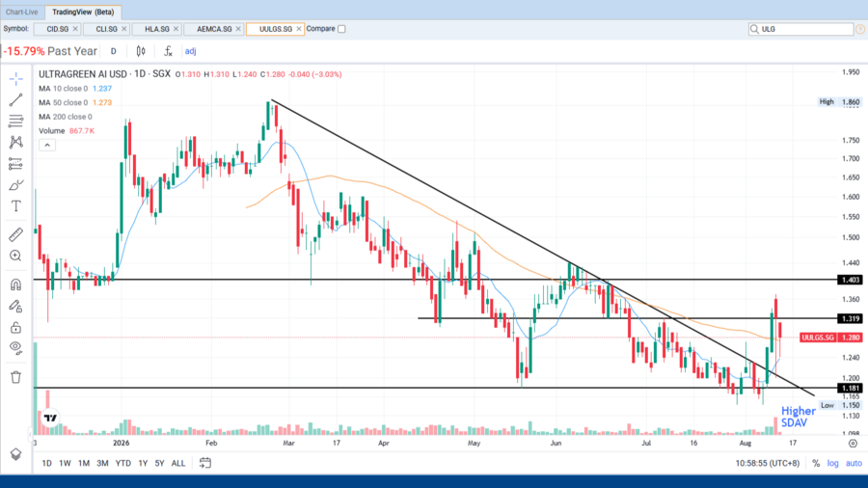Open the forecasting and measurement tools
868x488 pixels.
(x=15, y=164)
